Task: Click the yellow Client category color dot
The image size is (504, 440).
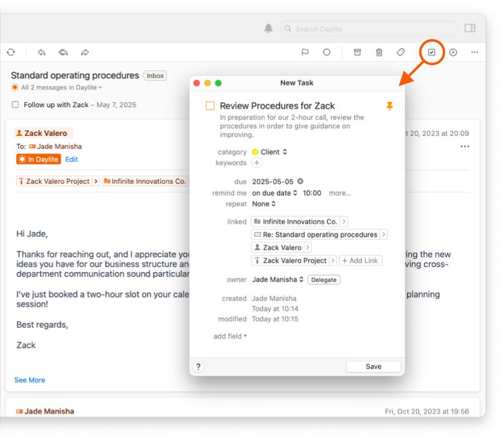Action: [x=255, y=152]
